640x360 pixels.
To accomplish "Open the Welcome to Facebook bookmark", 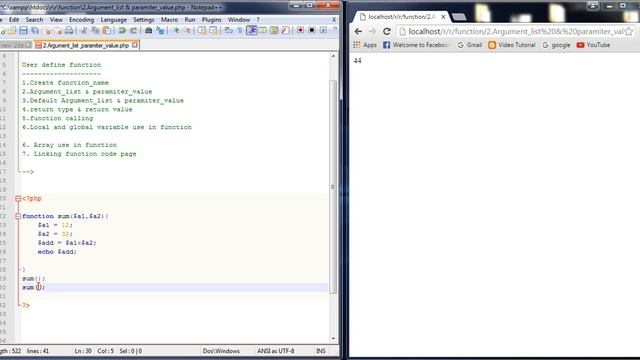I will click(x=415, y=45).
